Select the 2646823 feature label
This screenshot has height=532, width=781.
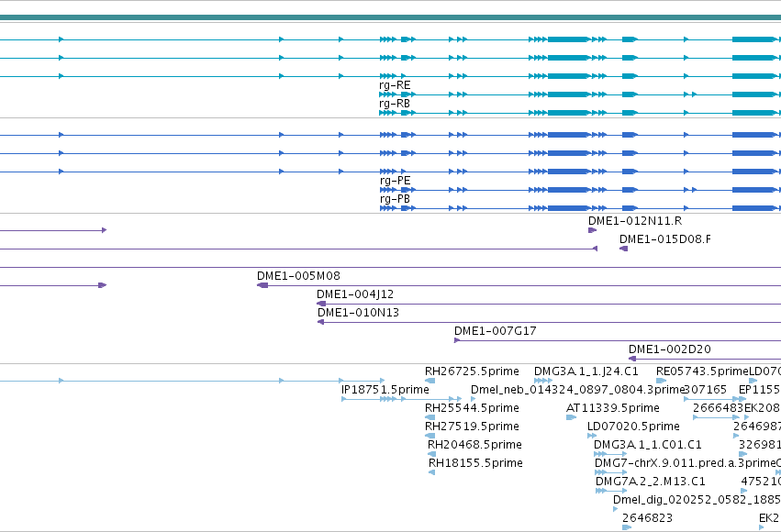(647, 518)
